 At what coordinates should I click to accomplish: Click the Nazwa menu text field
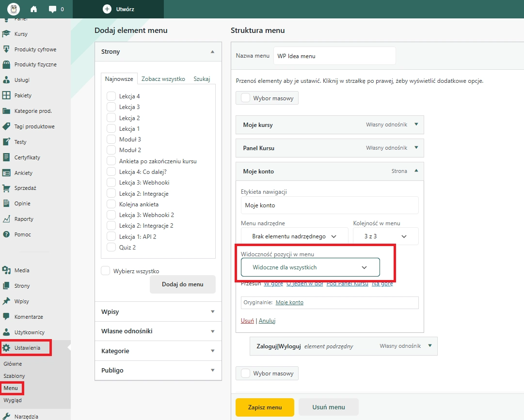334,56
